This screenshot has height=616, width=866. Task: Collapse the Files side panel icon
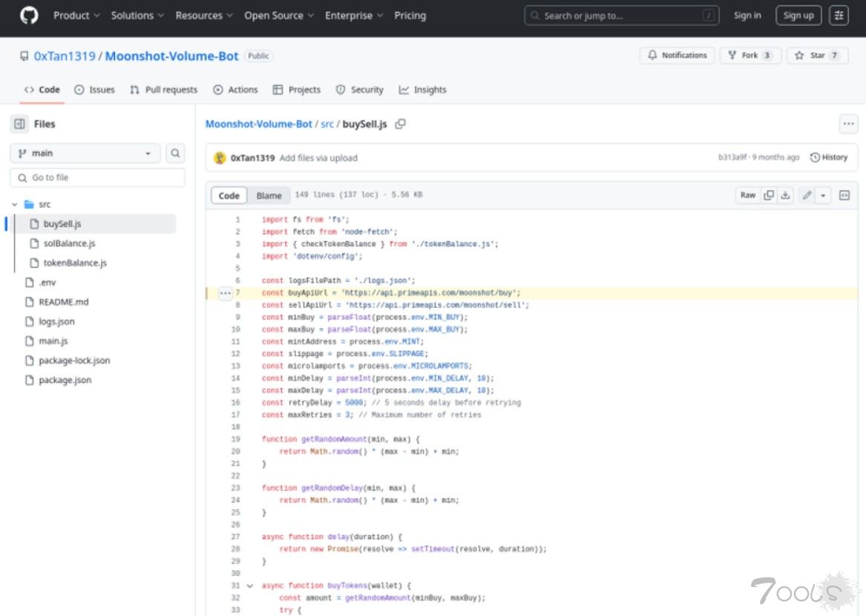pos(19,124)
